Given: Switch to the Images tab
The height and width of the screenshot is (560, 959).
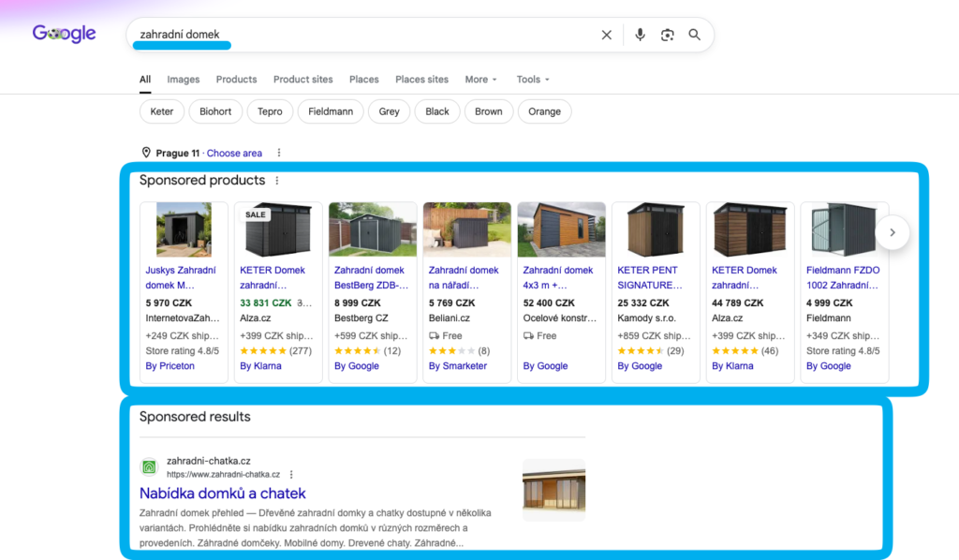Looking at the screenshot, I should tap(184, 80).
